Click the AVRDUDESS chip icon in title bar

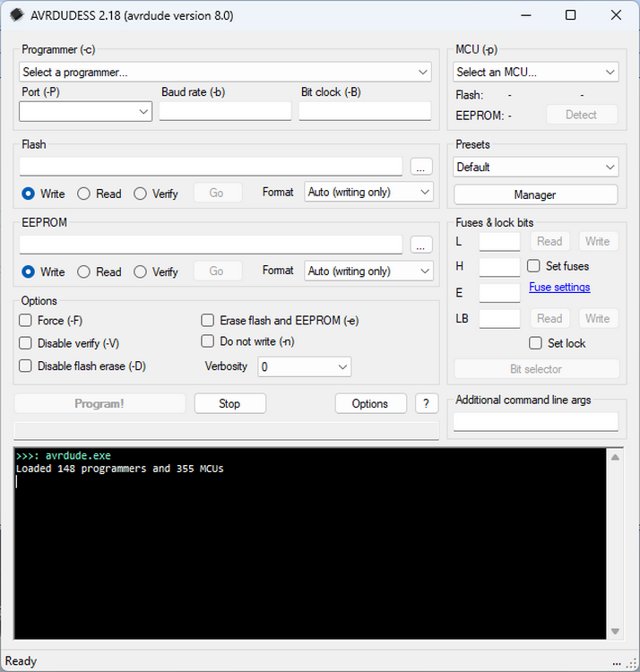tap(17, 15)
